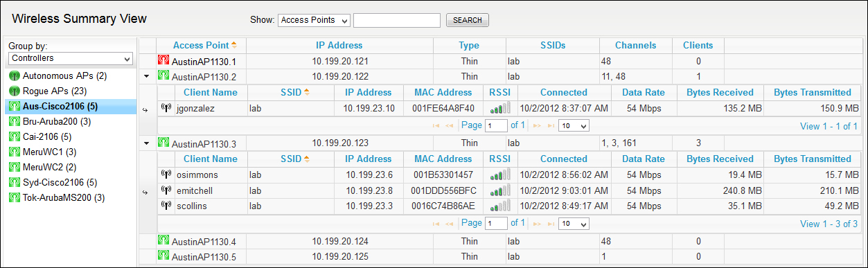Collapse the AustinAP1130.3 row
This screenshot has height=268, width=868.
click(146, 143)
